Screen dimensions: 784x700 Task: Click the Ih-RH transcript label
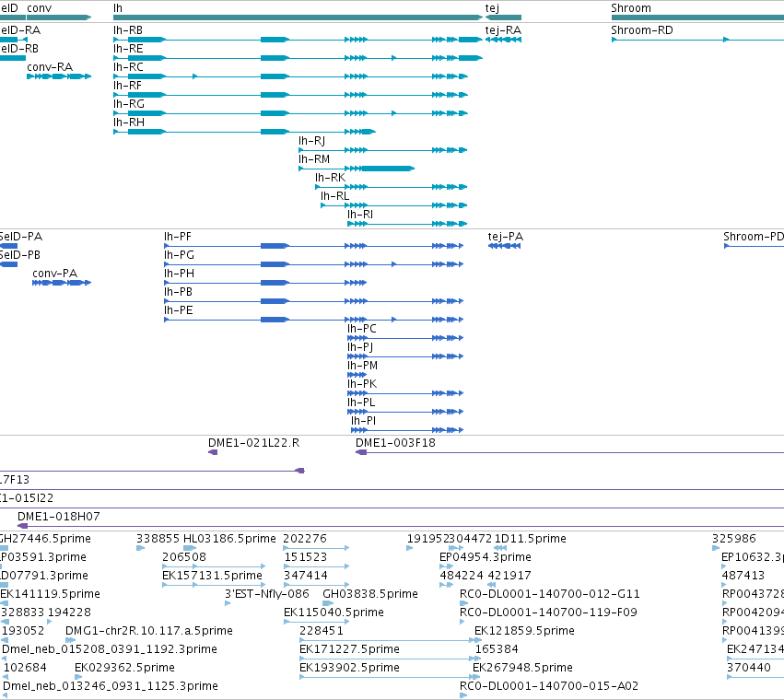point(129,122)
